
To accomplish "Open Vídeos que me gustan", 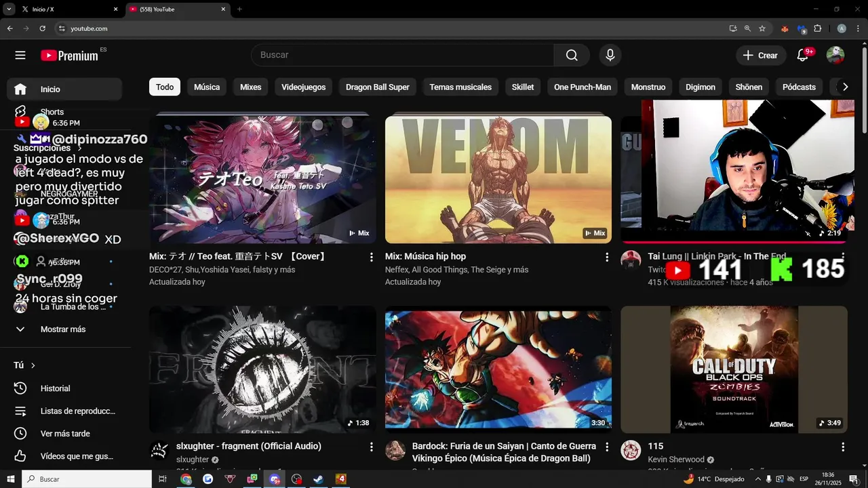I will click(64, 456).
